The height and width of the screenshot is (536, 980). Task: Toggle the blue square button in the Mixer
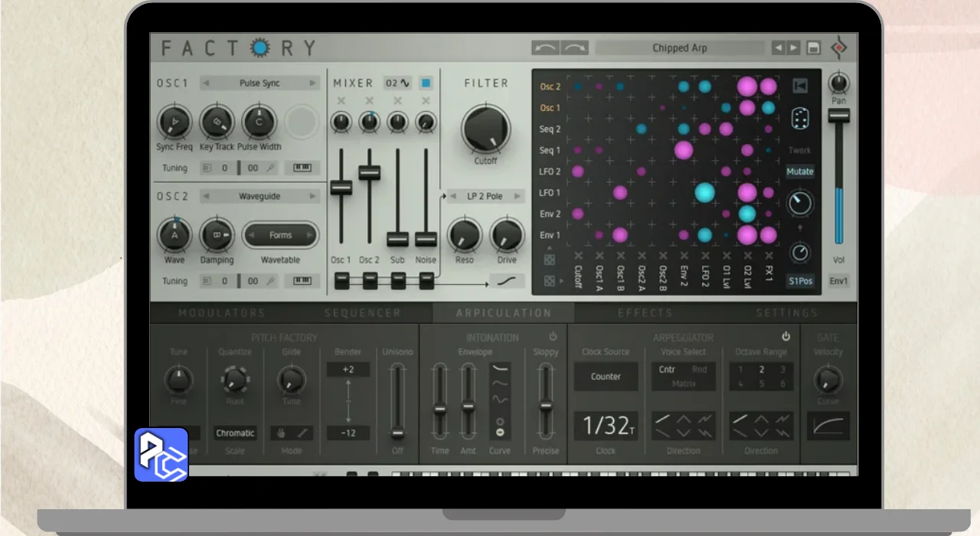point(426,83)
